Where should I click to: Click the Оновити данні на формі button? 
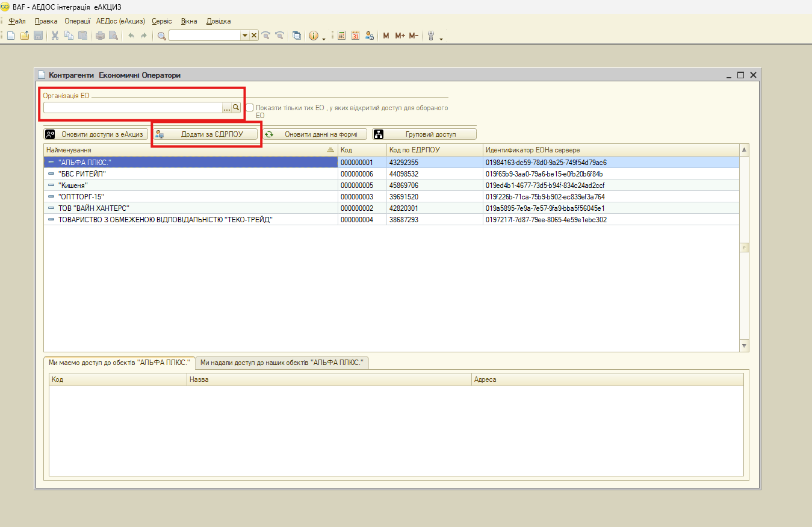tap(315, 134)
